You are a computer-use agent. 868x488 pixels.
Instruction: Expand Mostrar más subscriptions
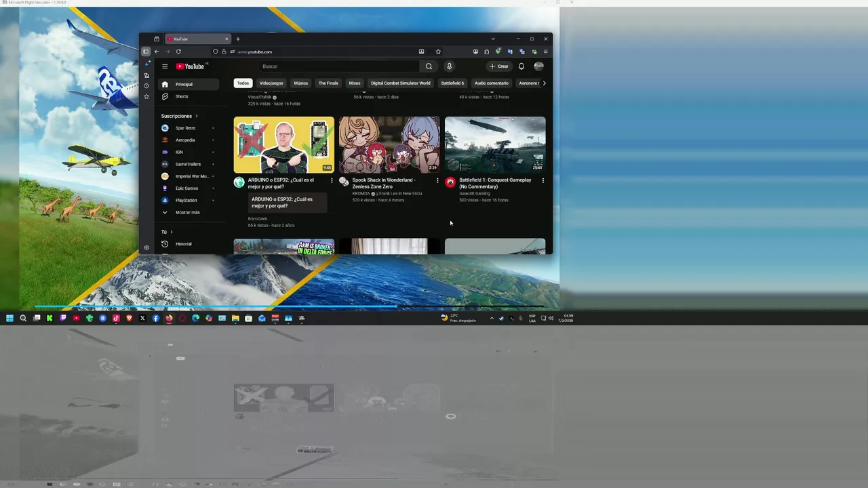tap(189, 212)
